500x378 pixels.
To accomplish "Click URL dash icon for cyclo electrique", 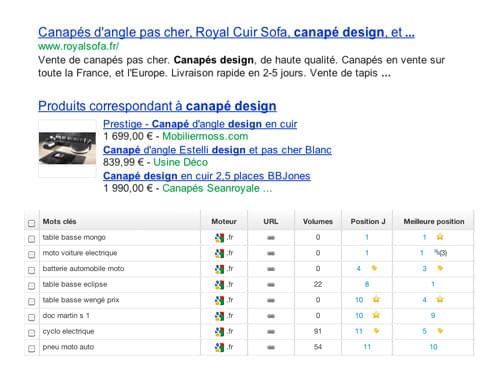I will tap(271, 332).
